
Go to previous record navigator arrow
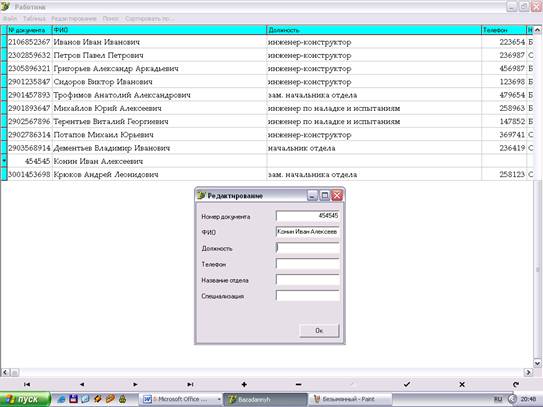(82, 384)
